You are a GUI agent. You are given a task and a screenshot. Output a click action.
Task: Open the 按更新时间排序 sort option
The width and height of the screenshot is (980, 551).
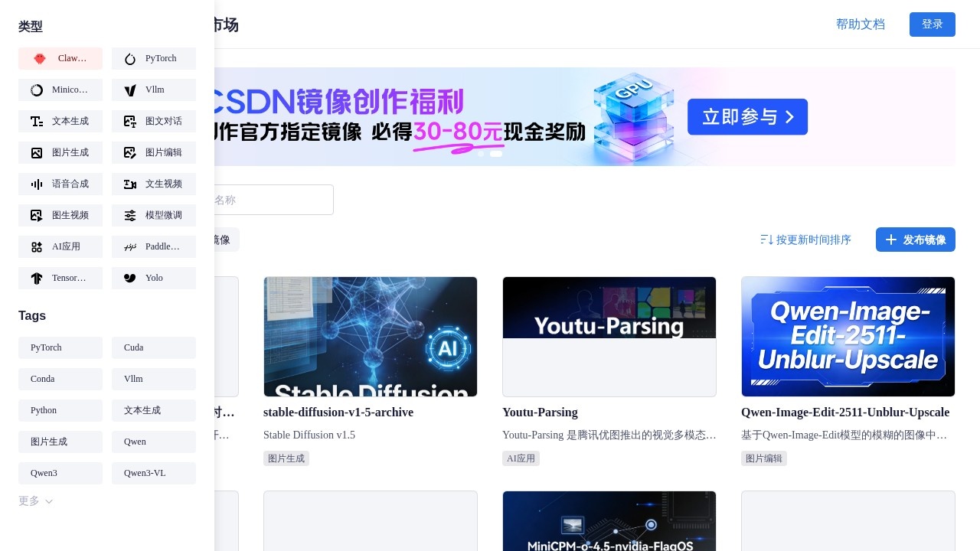805,240
